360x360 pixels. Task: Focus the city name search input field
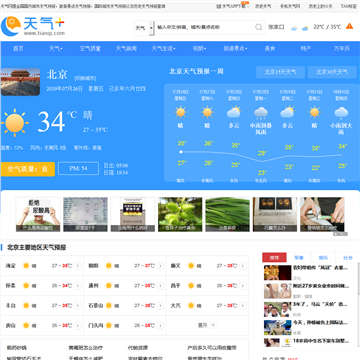pyautogui.click(x=205, y=27)
